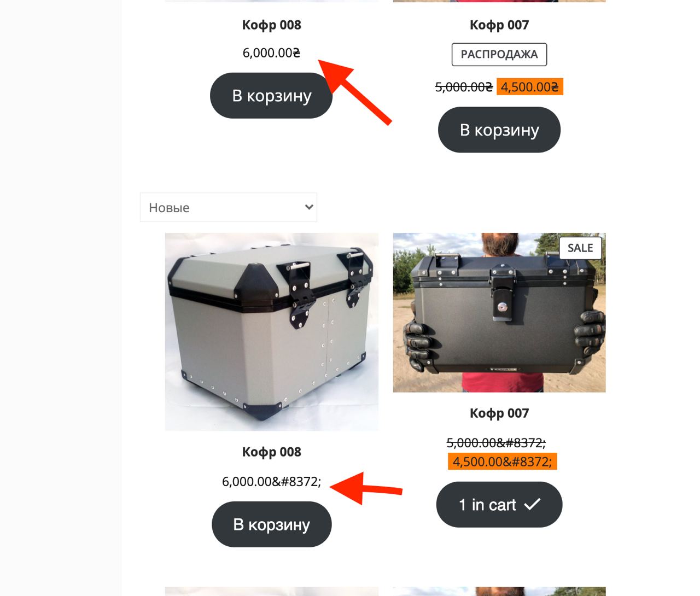The height and width of the screenshot is (596, 700).
Task: Click the 6,000.00₴ price of upper Кофр 008
Action: click(272, 53)
